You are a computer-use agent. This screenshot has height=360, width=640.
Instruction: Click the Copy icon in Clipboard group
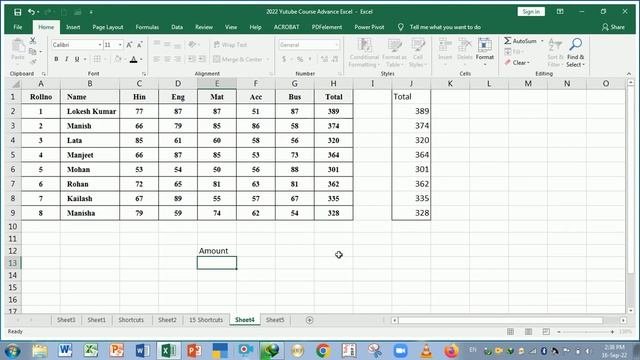[x=33, y=51]
